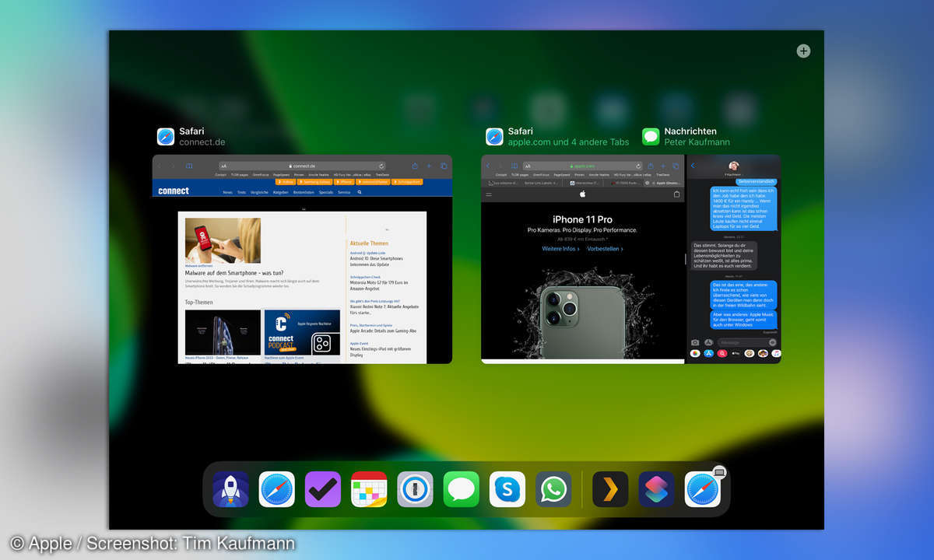Launch Plex app from dock
This screenshot has width=934, height=560.
610,489
